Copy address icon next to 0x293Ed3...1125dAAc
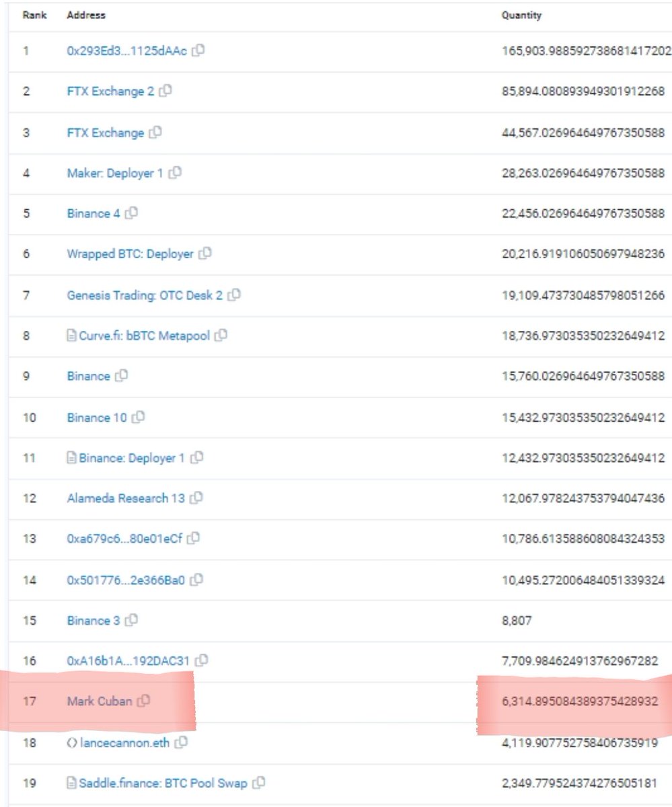Image resolution: width=672 pixels, height=807 pixels. click(198, 50)
